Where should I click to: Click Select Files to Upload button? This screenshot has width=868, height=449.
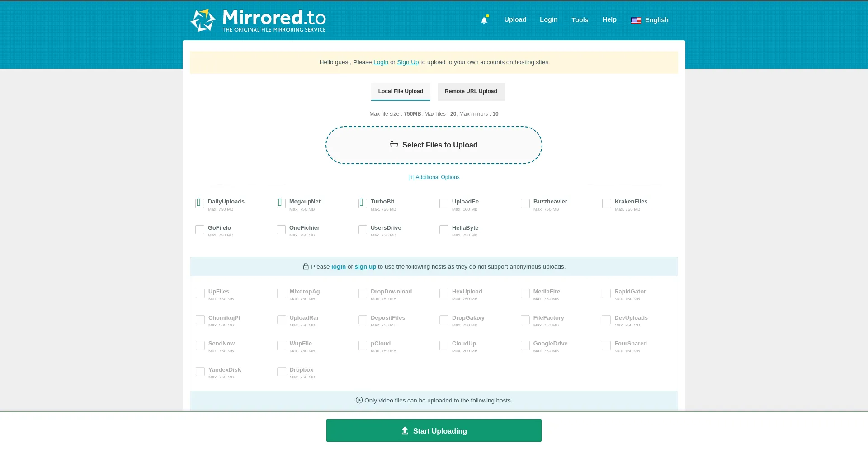click(434, 145)
